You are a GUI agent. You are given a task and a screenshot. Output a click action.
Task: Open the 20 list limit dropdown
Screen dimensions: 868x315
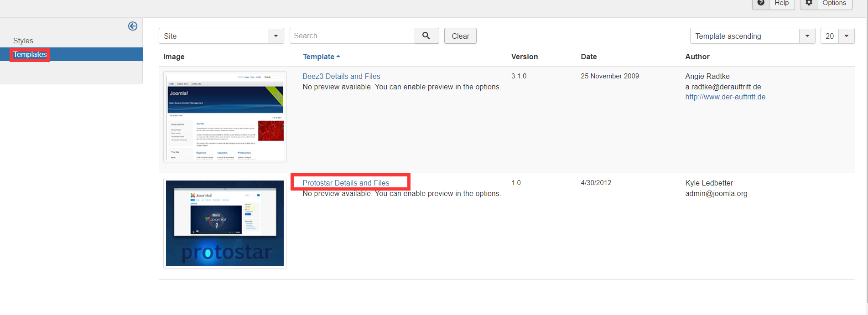point(837,36)
